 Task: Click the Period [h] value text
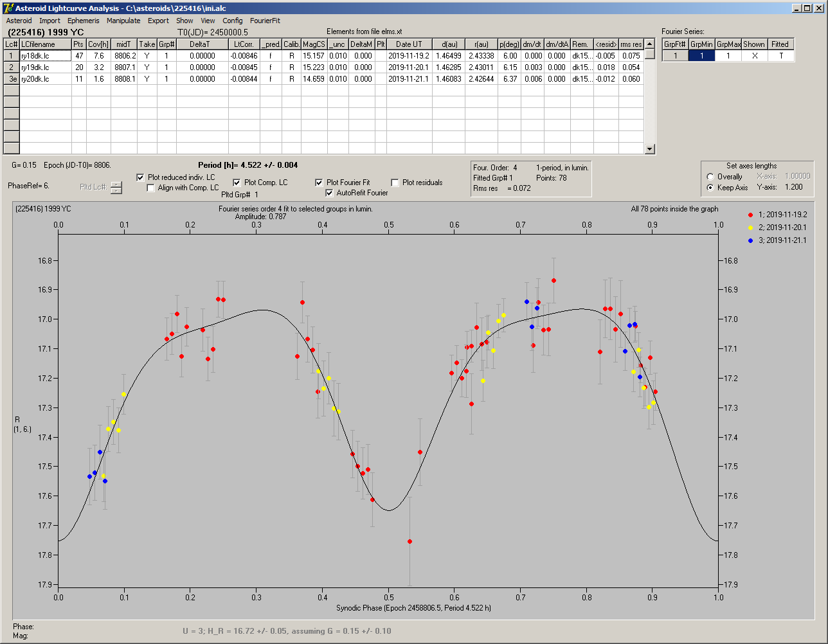coord(248,165)
